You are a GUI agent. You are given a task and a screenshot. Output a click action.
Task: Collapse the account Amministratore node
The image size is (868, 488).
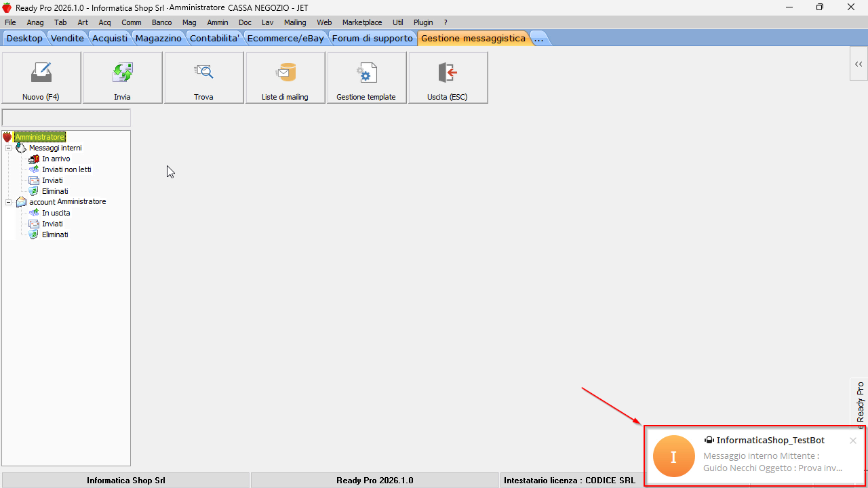click(x=9, y=202)
